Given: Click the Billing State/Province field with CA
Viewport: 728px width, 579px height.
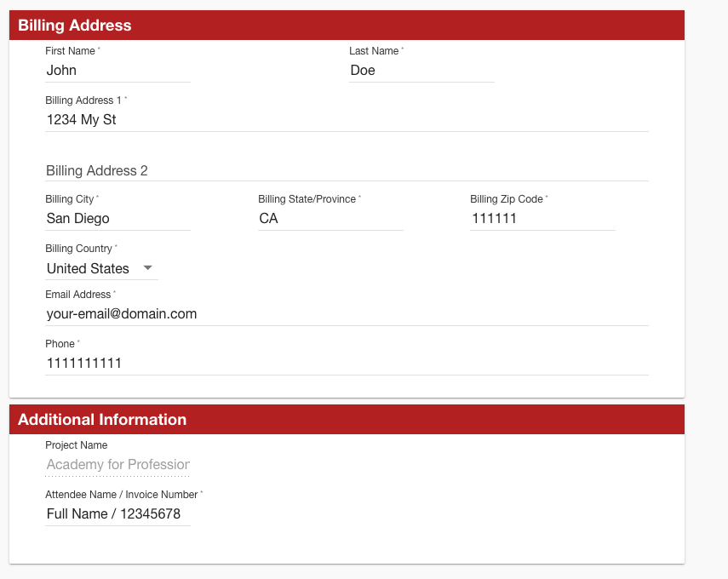Looking at the screenshot, I should pos(330,219).
